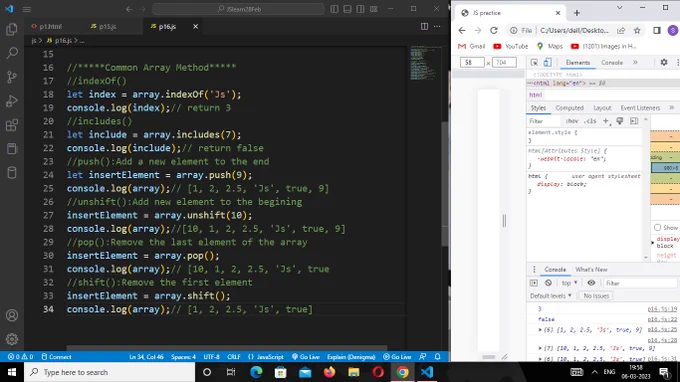
Task: Open the Run and Debug view
Action: point(12,101)
